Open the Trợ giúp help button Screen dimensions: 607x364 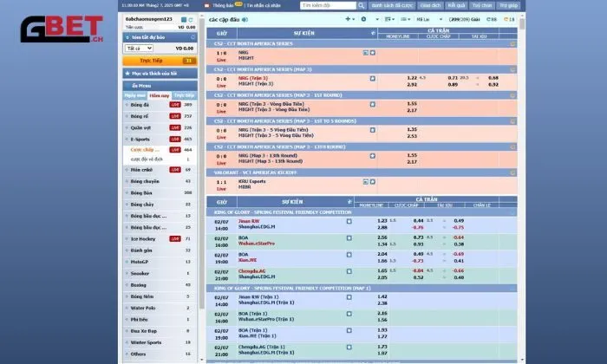coord(508,5)
